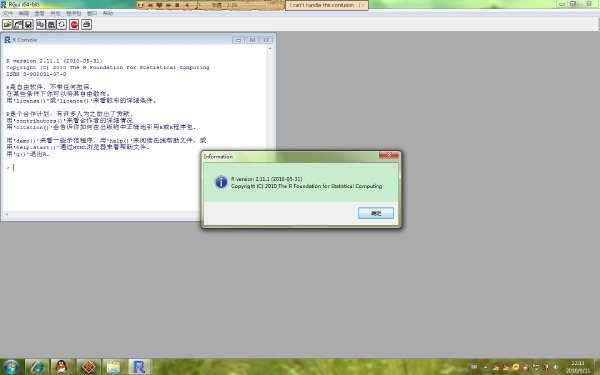
Task: Switch to the R application taskbar button
Action: [139, 367]
